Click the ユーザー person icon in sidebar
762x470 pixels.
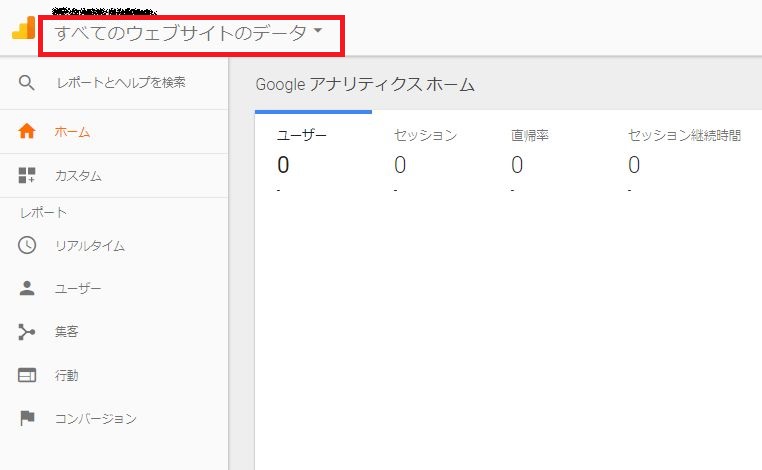[27, 288]
